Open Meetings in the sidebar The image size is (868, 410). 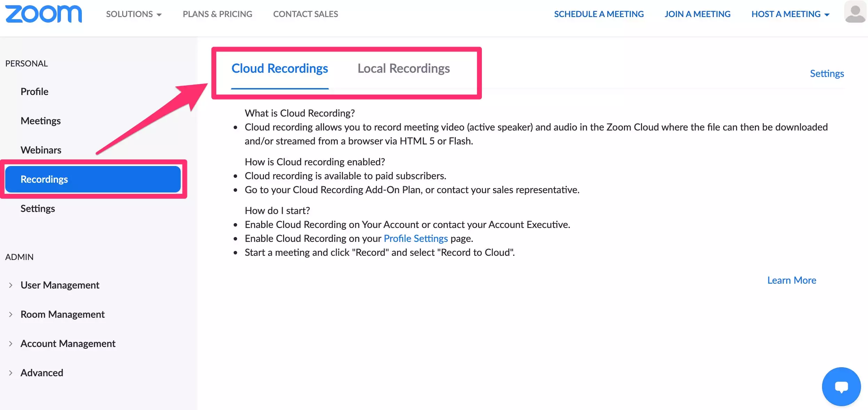point(41,121)
